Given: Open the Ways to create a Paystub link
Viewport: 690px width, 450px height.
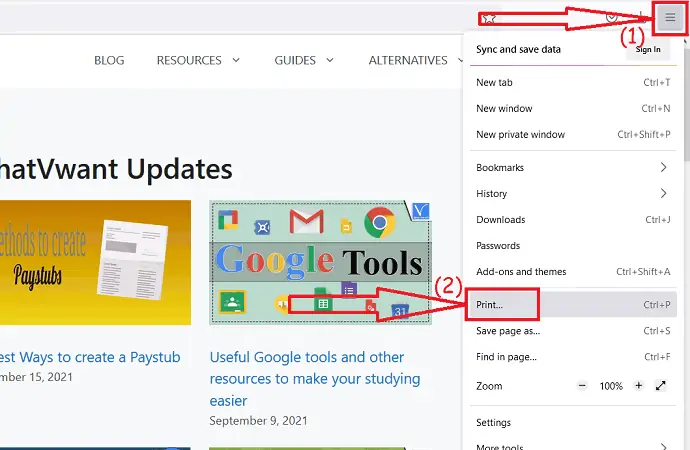Looking at the screenshot, I should (90, 357).
